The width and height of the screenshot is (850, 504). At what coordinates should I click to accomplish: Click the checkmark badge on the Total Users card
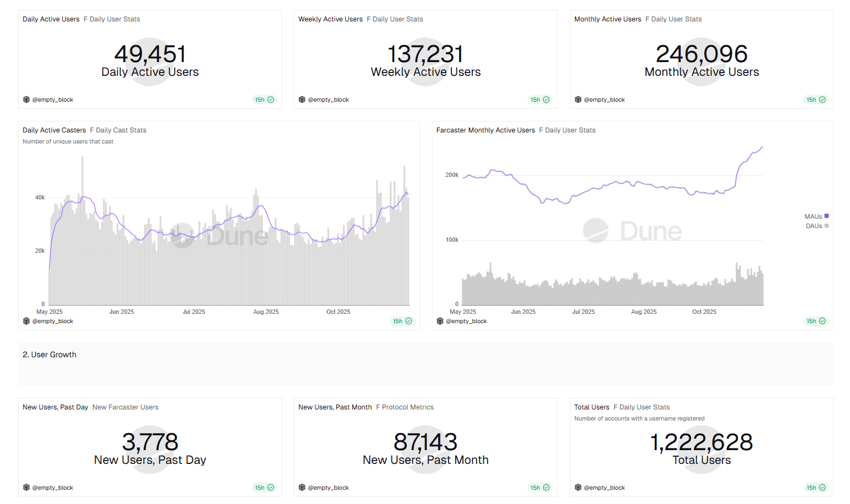pos(823,487)
